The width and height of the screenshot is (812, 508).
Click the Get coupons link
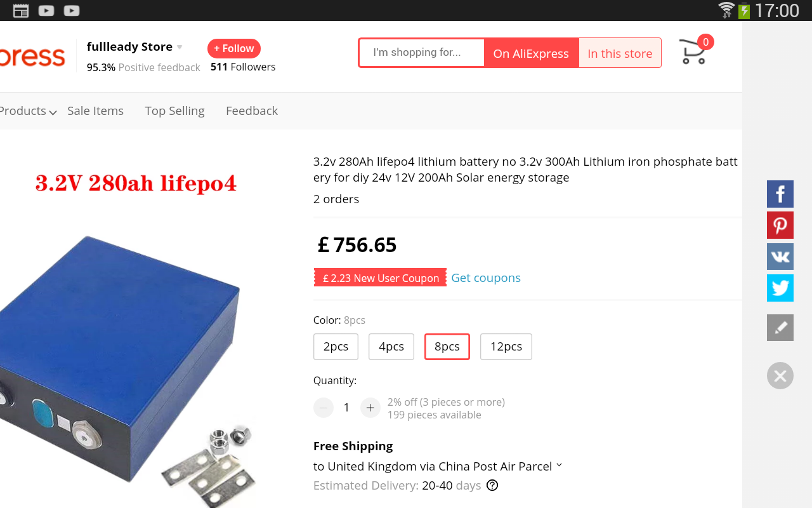pos(486,278)
